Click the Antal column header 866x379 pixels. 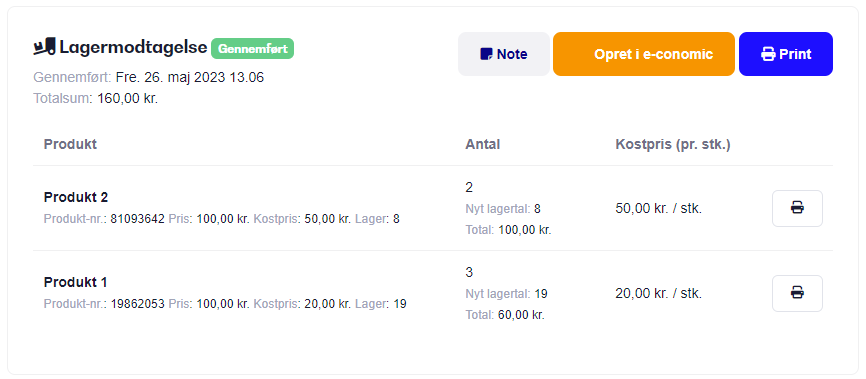[x=483, y=145]
